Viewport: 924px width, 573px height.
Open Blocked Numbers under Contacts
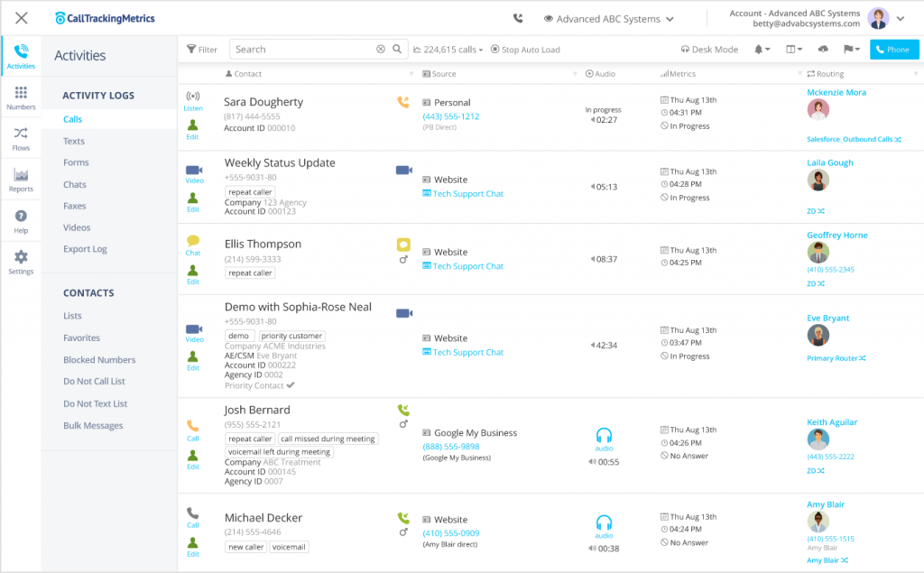[x=99, y=360]
